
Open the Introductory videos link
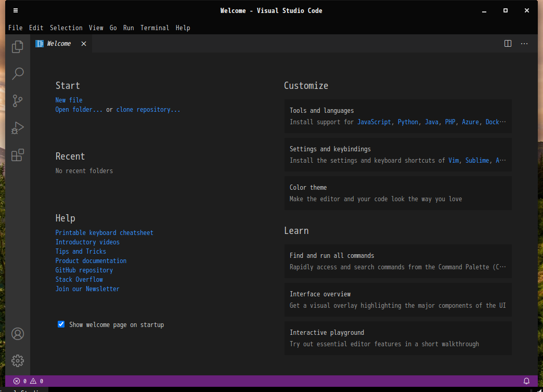pyautogui.click(x=87, y=242)
